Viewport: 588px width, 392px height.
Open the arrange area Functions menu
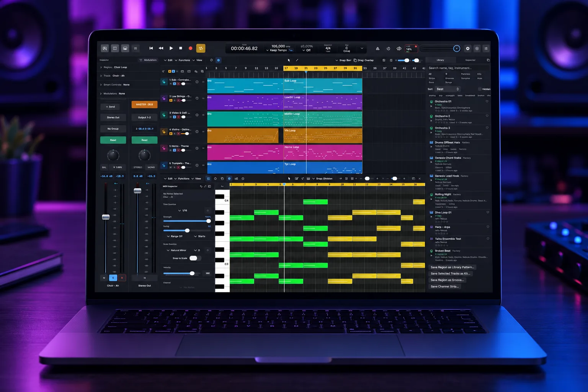click(x=182, y=60)
